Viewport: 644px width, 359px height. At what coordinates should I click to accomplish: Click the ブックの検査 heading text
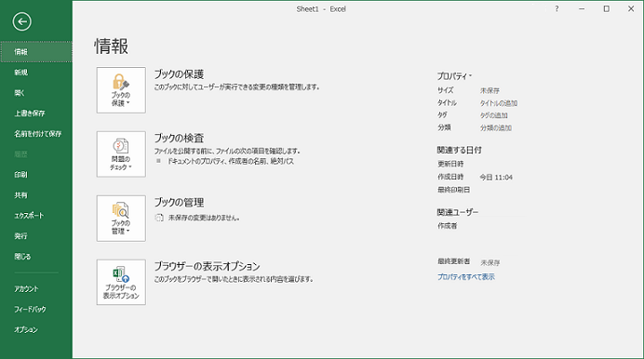(179, 139)
